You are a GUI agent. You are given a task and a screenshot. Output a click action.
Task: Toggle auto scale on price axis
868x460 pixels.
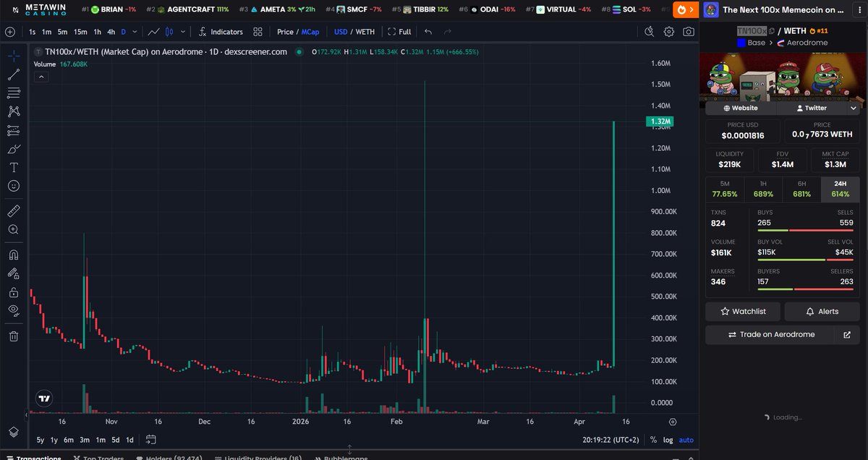(686, 440)
